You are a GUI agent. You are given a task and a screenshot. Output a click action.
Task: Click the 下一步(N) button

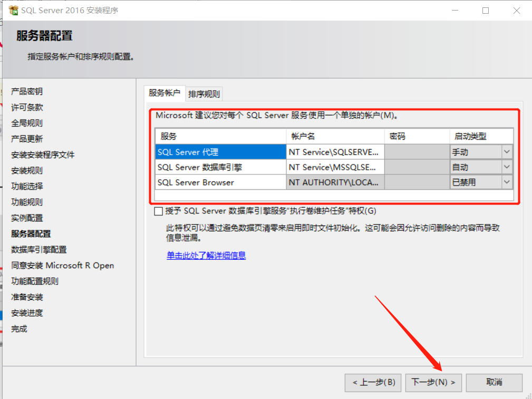point(433,382)
